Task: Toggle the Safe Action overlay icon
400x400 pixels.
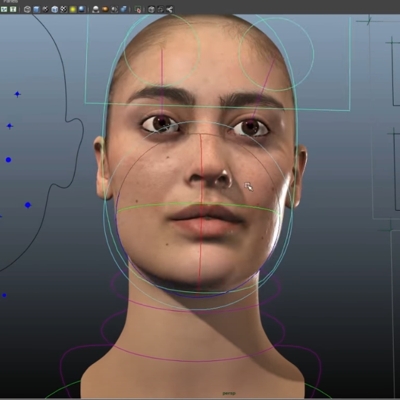Action: pos(4,9)
